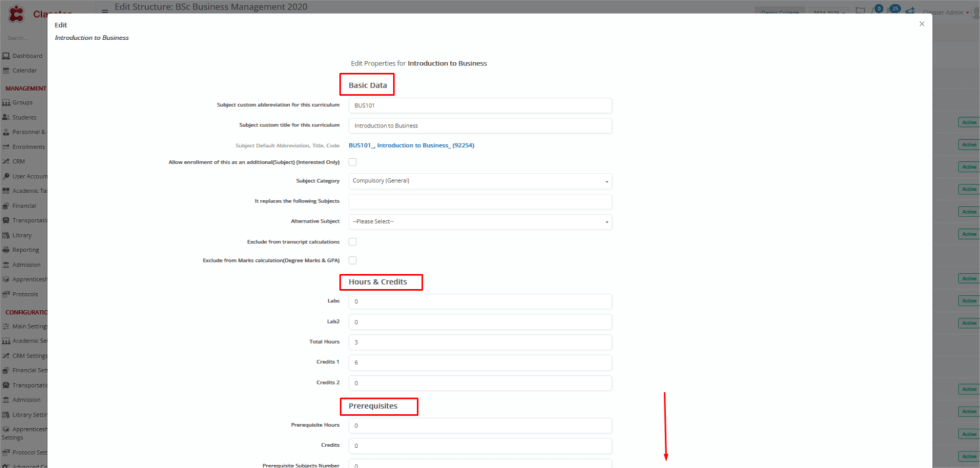Open the Personnel sidebar item

(24, 132)
